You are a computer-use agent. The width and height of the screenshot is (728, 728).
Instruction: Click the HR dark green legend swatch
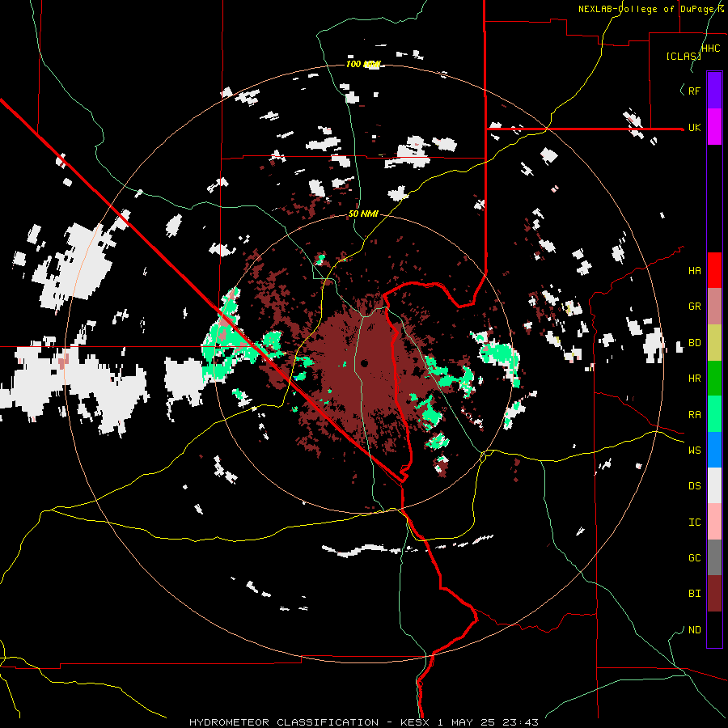[714, 379]
